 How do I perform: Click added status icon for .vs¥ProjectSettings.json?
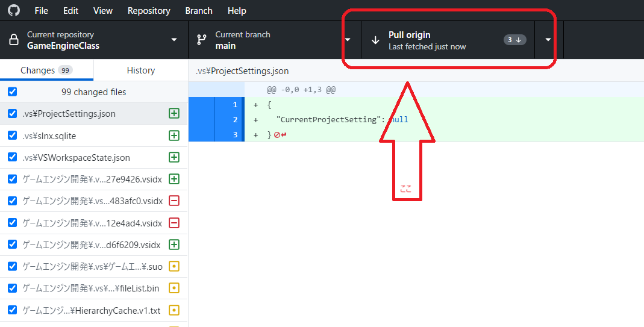point(174,114)
